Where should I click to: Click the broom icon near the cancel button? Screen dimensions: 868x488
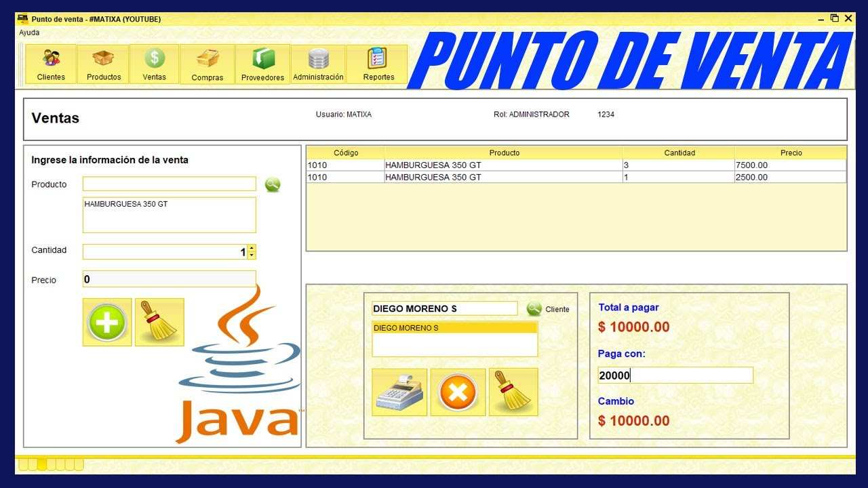515,392
